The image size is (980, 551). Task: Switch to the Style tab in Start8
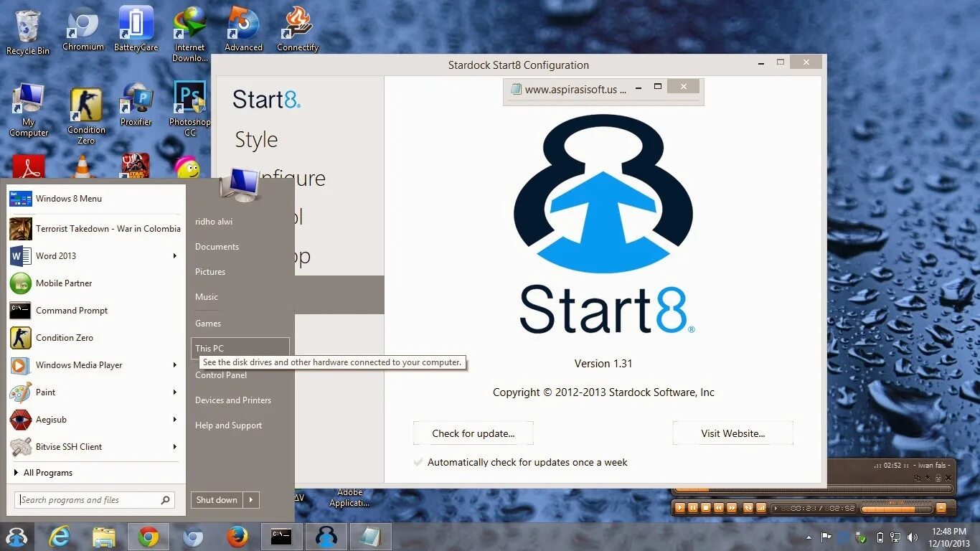point(256,140)
